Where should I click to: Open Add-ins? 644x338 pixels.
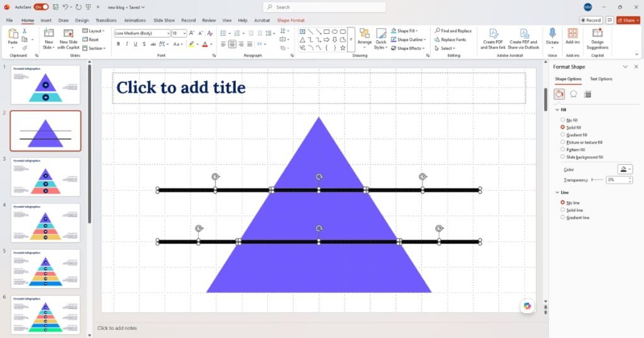click(x=572, y=36)
